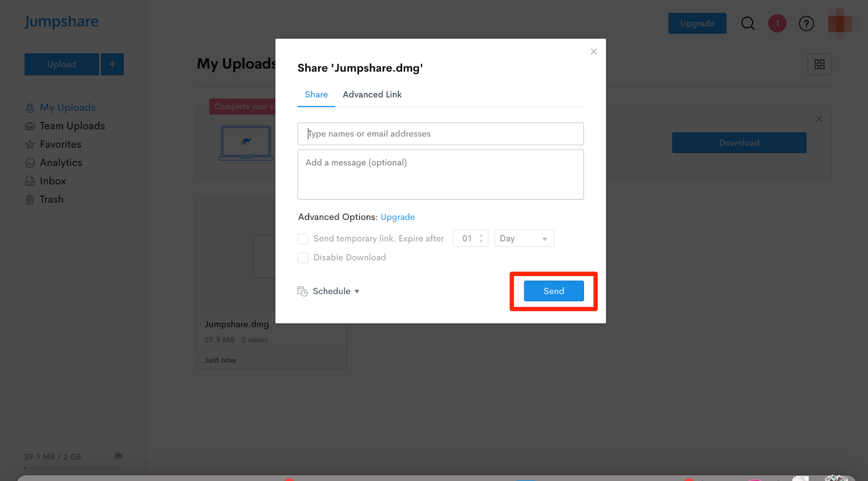868x481 pixels.
Task: Click the Inbox tray icon
Action: point(30,181)
